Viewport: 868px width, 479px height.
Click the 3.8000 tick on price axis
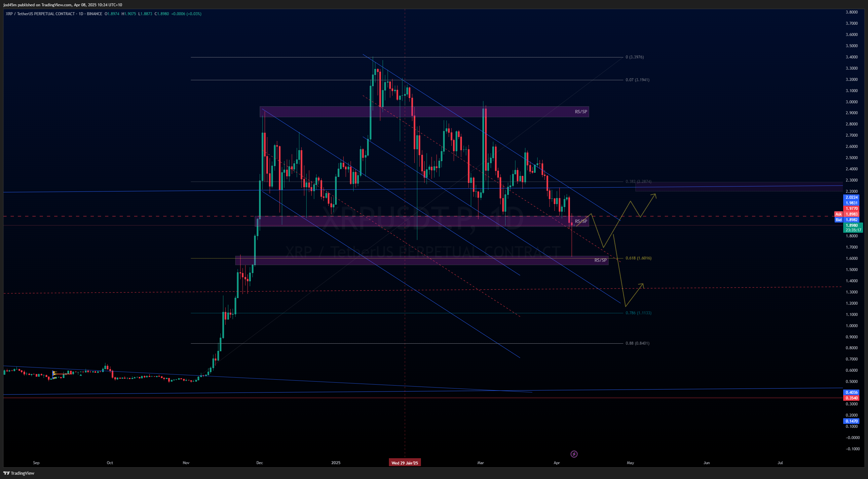[x=851, y=12]
